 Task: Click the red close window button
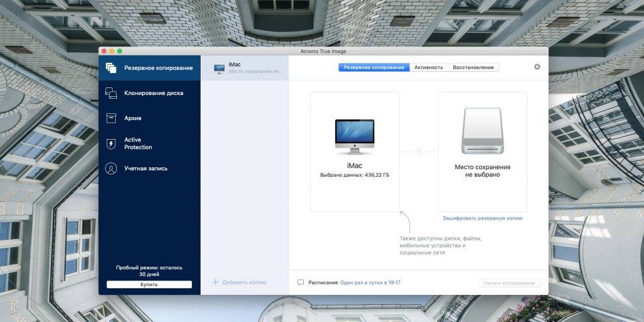click(104, 51)
